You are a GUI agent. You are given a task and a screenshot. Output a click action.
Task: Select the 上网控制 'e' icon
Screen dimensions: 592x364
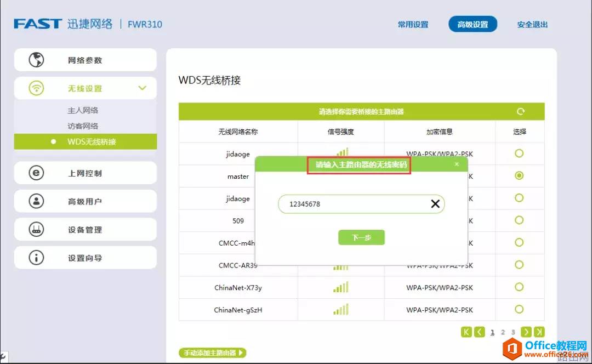pyautogui.click(x=35, y=172)
